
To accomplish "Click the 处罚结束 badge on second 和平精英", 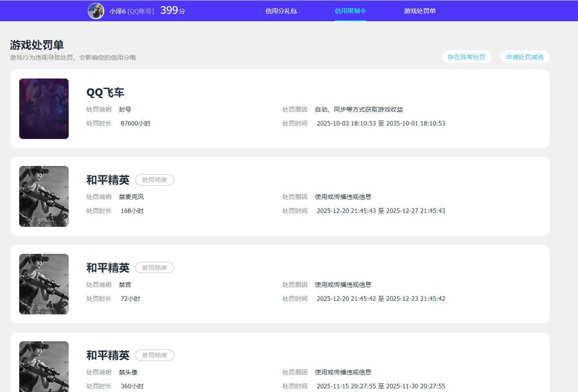I will pyautogui.click(x=155, y=267).
